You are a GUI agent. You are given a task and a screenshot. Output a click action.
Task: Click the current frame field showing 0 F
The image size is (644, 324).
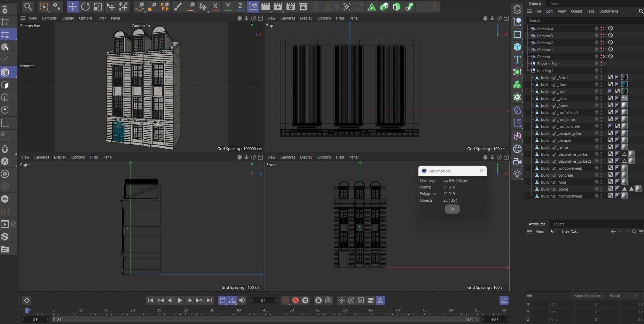click(264, 300)
